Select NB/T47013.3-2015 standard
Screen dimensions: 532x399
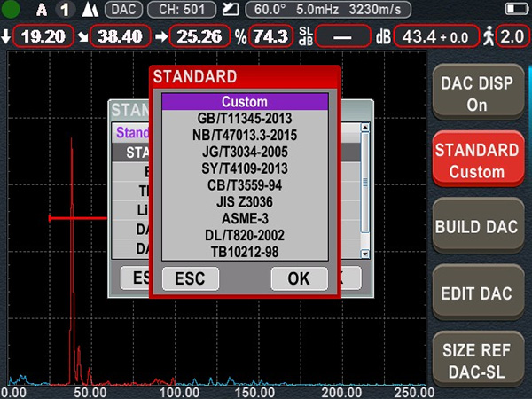(245, 135)
